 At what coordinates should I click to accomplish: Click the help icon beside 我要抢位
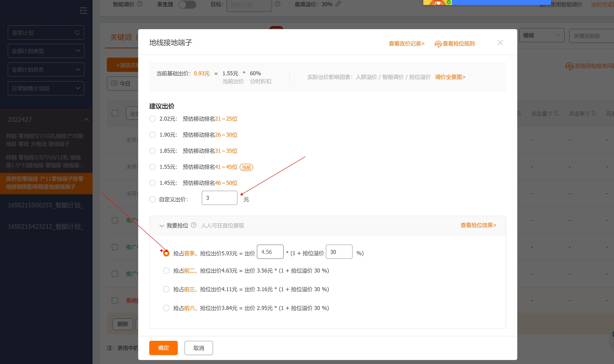coord(194,225)
